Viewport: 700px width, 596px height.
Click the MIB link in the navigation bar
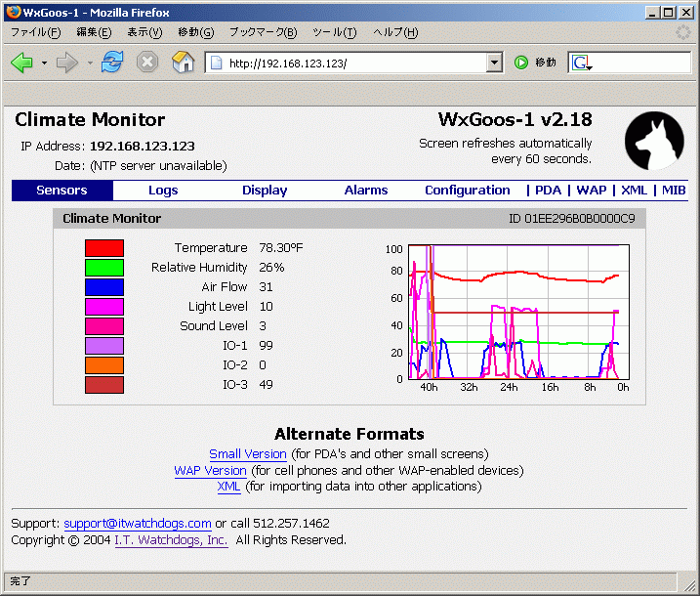coord(674,191)
